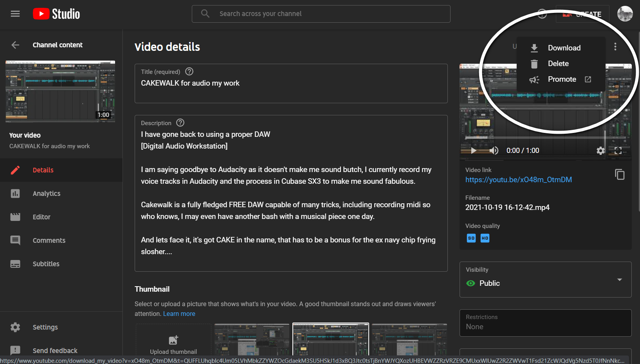Screen dimensions: 640x364
Task: Click the search magnifier icon
Action: 205,14
